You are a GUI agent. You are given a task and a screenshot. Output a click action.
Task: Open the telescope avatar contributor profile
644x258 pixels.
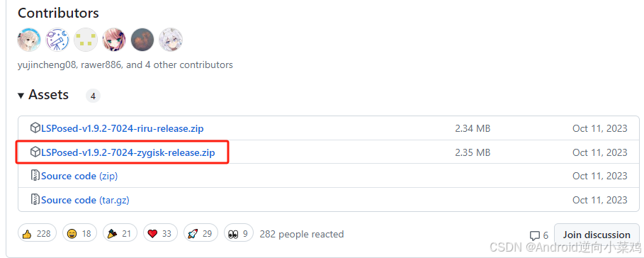point(57,40)
